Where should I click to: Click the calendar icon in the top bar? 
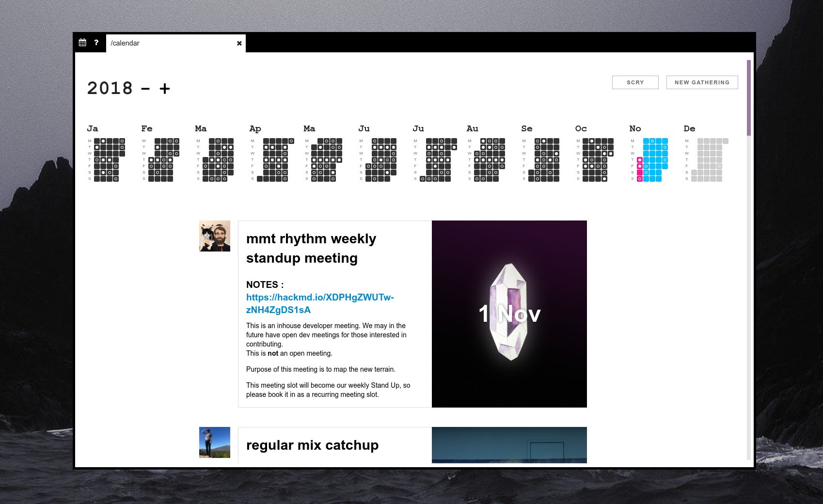point(82,43)
